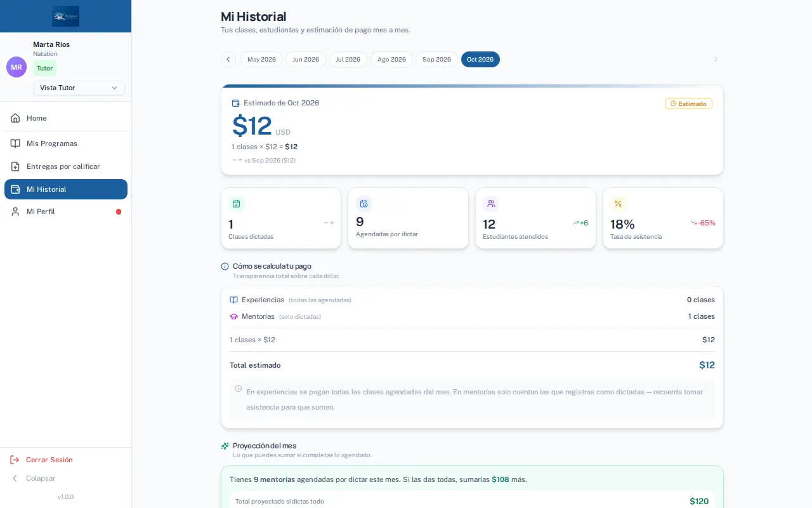Viewport: 812px width, 508px height.
Task: Click the red notification dot on Mi Perfil
Action: point(119,211)
